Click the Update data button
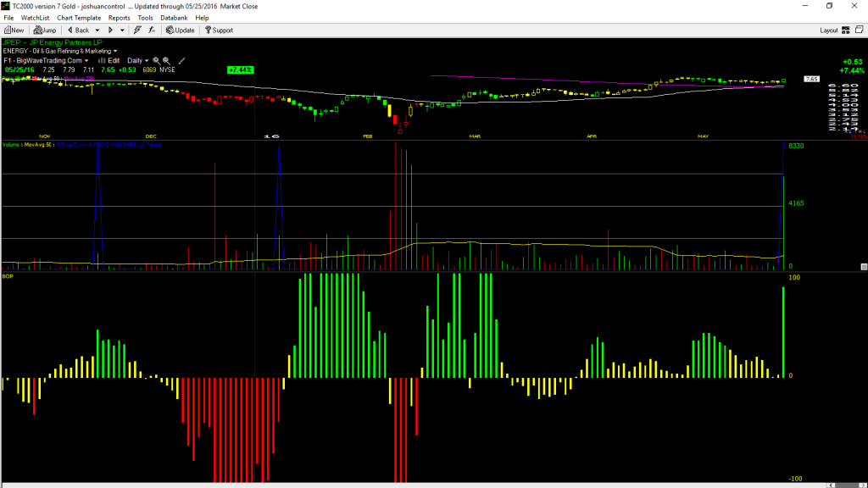The height and width of the screenshot is (488, 868). 180,30
